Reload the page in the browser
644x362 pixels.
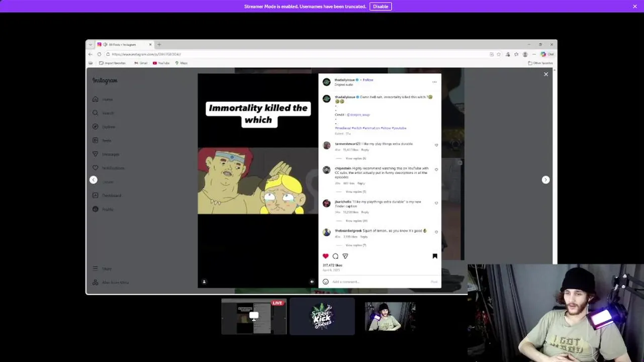tap(99, 54)
